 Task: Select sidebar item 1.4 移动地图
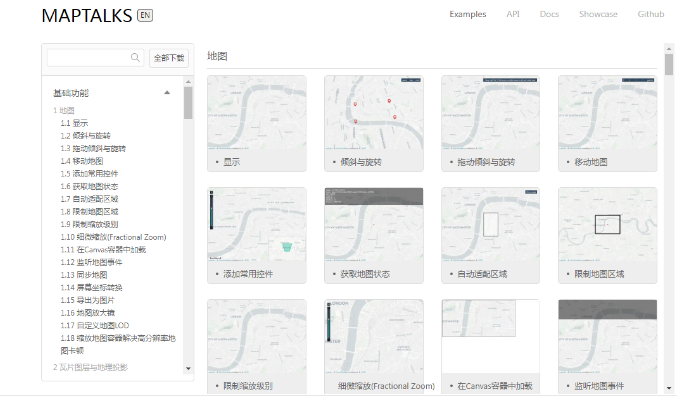(82, 161)
